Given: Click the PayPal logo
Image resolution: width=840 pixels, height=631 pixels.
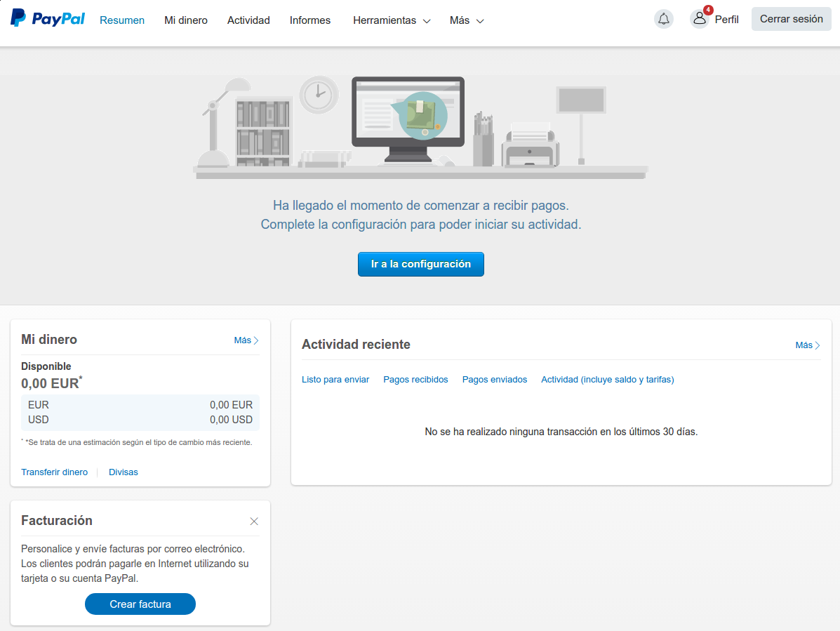Looking at the screenshot, I should coord(48,18).
